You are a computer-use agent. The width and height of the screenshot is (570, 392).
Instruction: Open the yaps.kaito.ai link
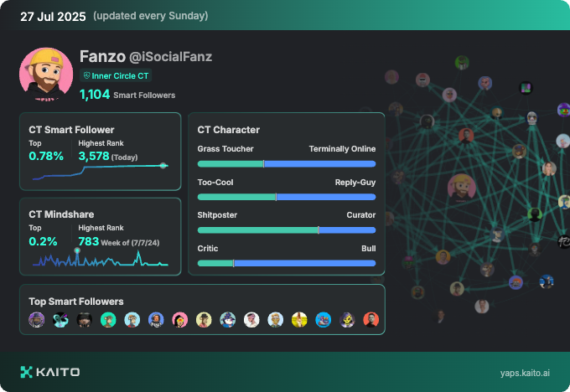pos(525,373)
